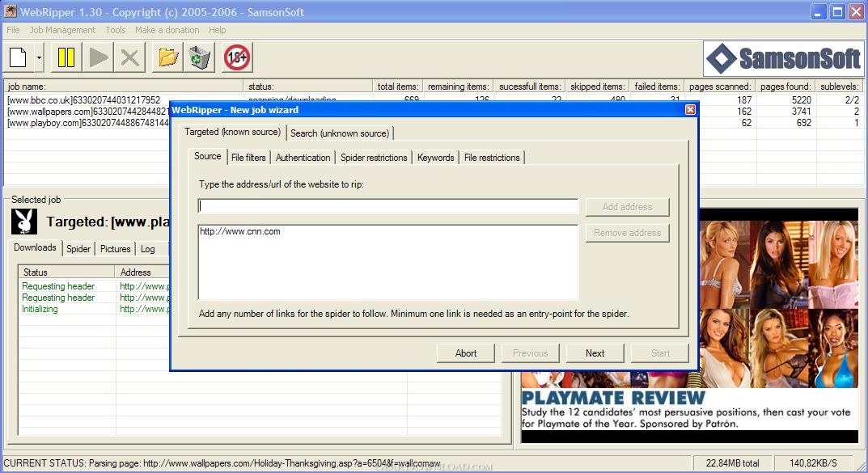The width and height of the screenshot is (868, 473).
Task: Open the Keywords tab
Action: click(x=436, y=158)
